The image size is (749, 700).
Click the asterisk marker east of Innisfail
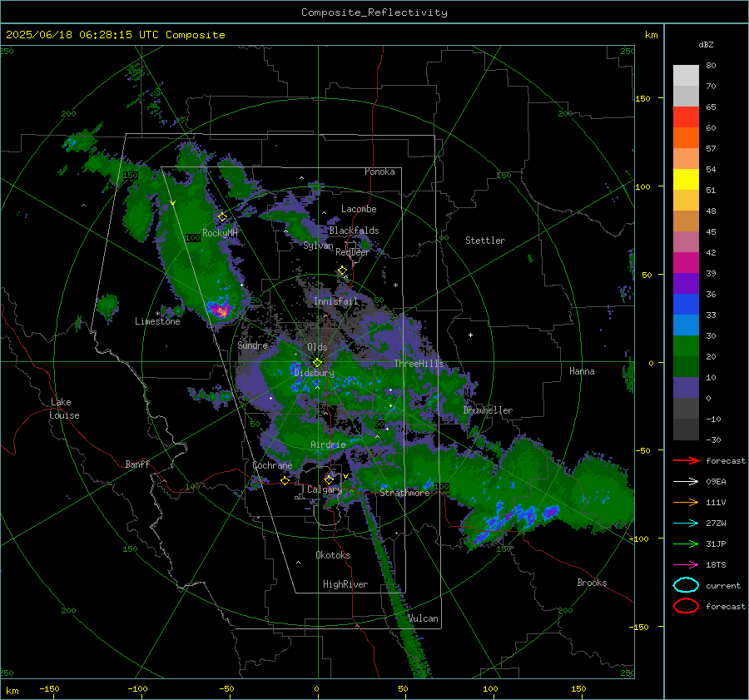coord(395,285)
